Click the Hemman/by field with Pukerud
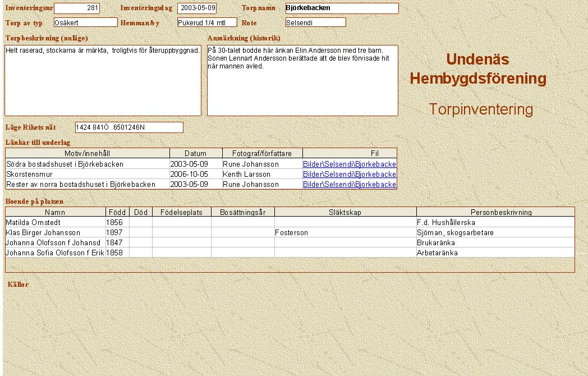The width and height of the screenshot is (588, 376). tap(207, 22)
